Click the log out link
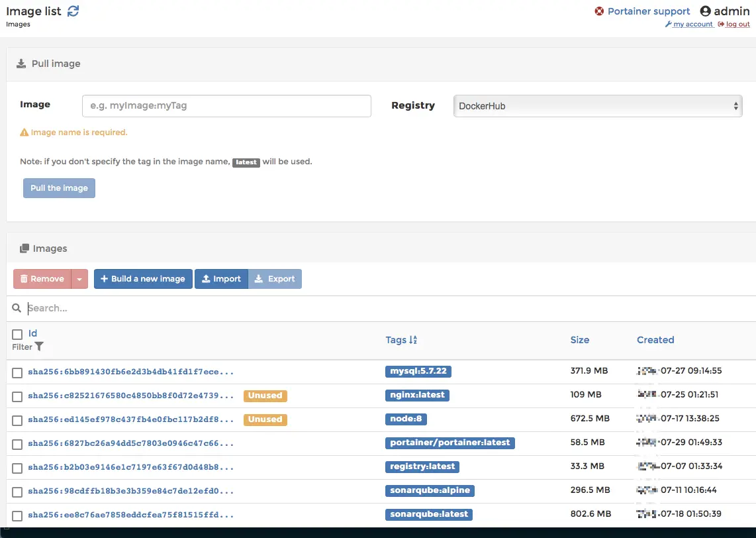This screenshot has width=756, height=538. click(x=737, y=24)
